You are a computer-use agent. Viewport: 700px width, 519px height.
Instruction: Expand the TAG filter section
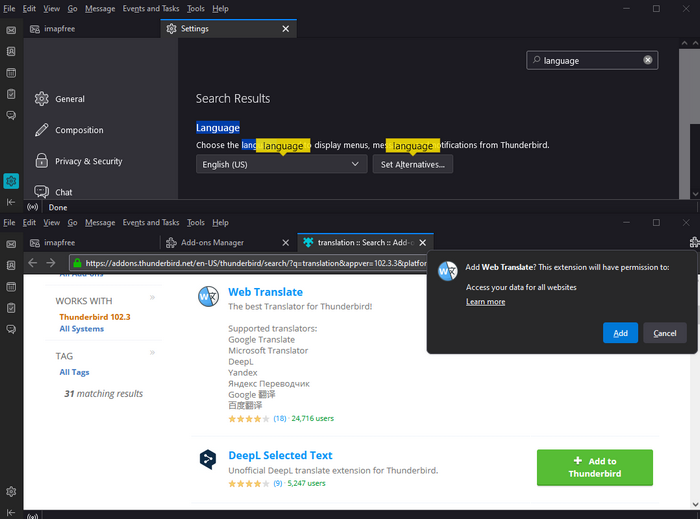pos(152,353)
